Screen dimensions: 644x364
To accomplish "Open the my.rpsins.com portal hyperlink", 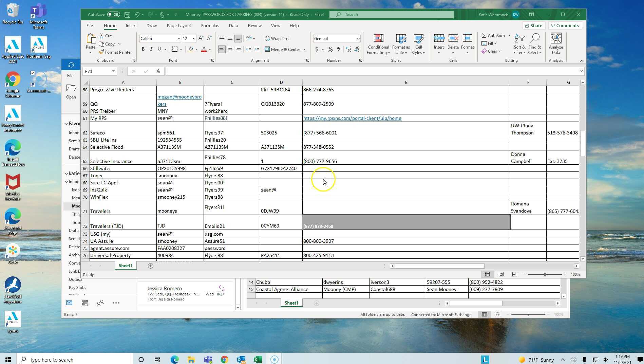I will point(352,118).
